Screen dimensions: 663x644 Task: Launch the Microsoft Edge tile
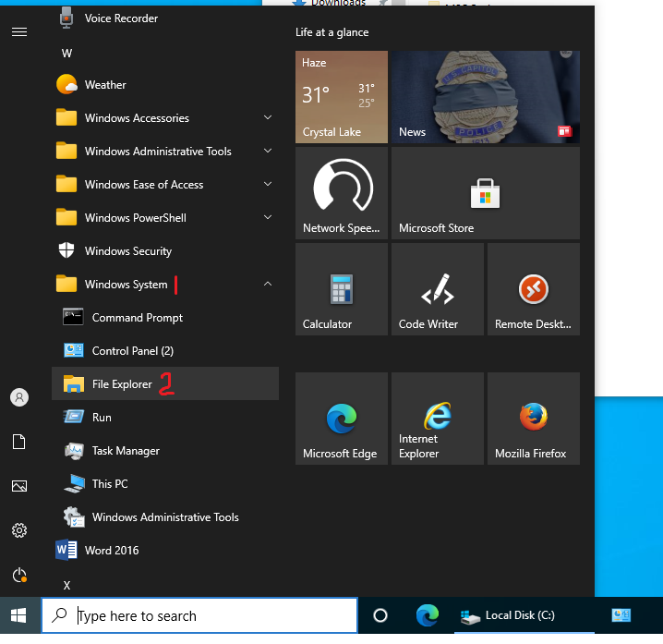pyautogui.click(x=342, y=419)
